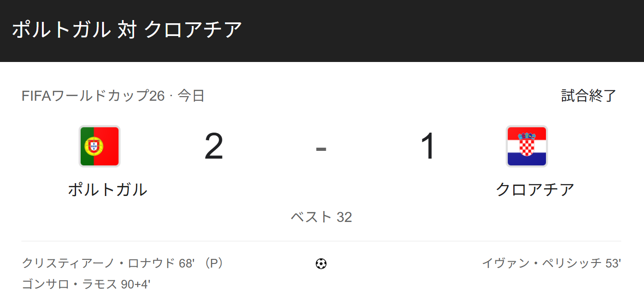
Task: Click the dash between the scores
Action: 321,149
